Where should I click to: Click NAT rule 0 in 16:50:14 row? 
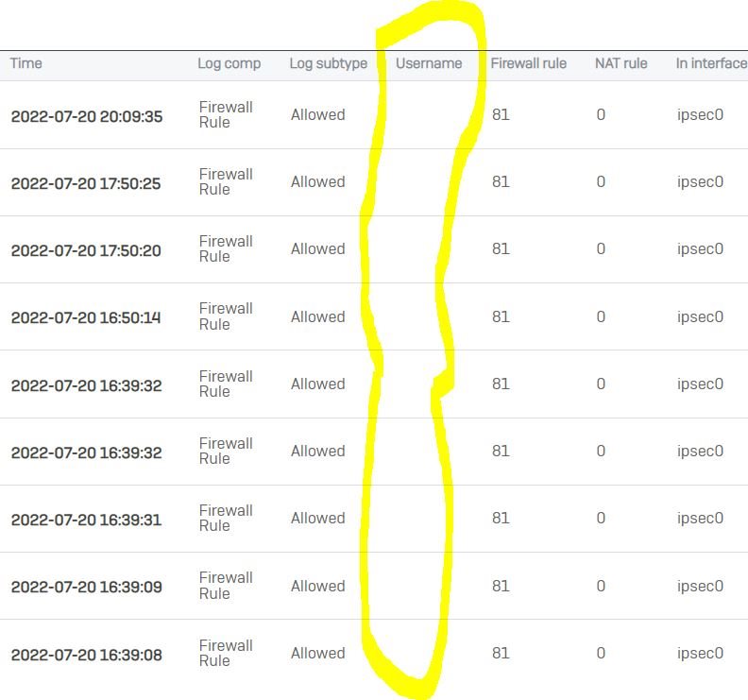click(x=601, y=316)
